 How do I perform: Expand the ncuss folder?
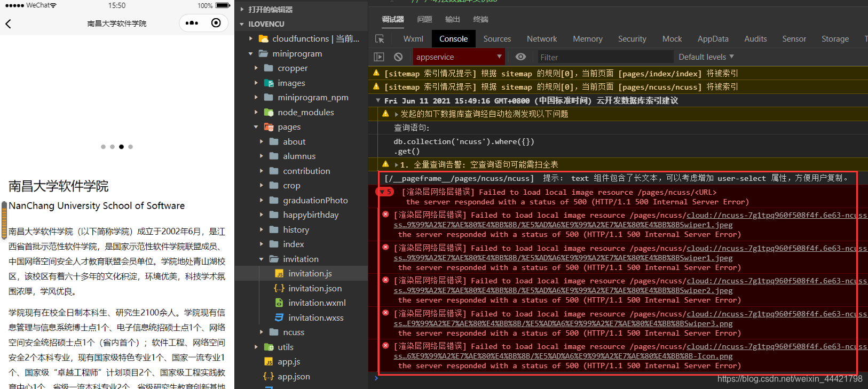[x=262, y=332]
